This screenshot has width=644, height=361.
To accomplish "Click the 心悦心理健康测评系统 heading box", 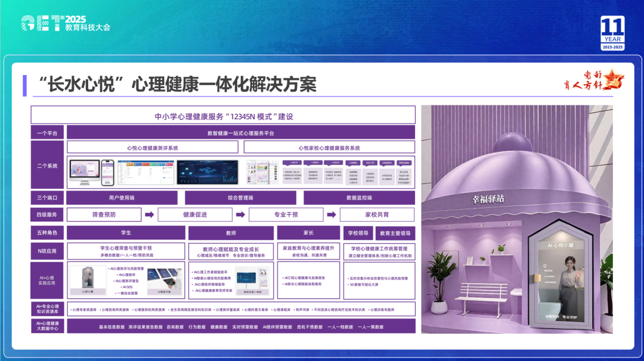I will pyautogui.click(x=153, y=147).
